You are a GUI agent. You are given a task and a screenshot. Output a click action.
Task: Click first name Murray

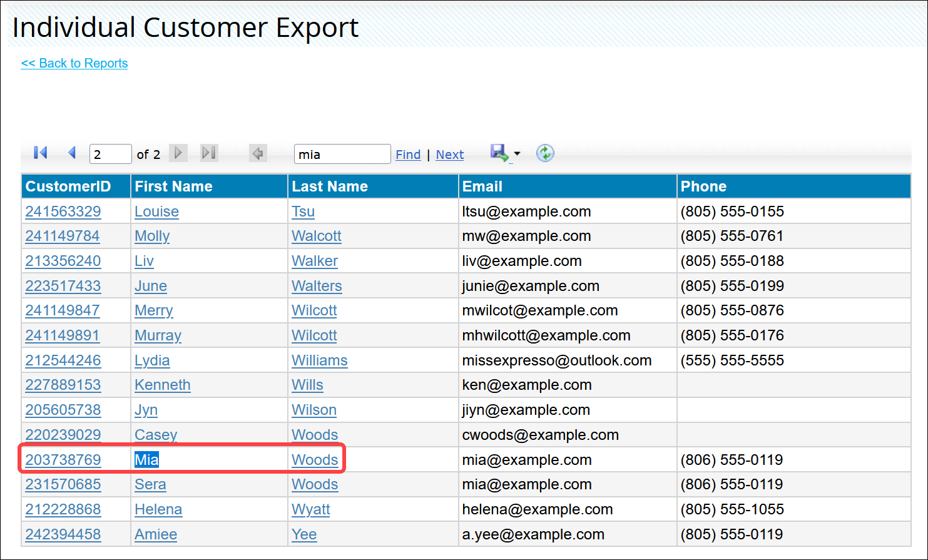click(x=158, y=335)
